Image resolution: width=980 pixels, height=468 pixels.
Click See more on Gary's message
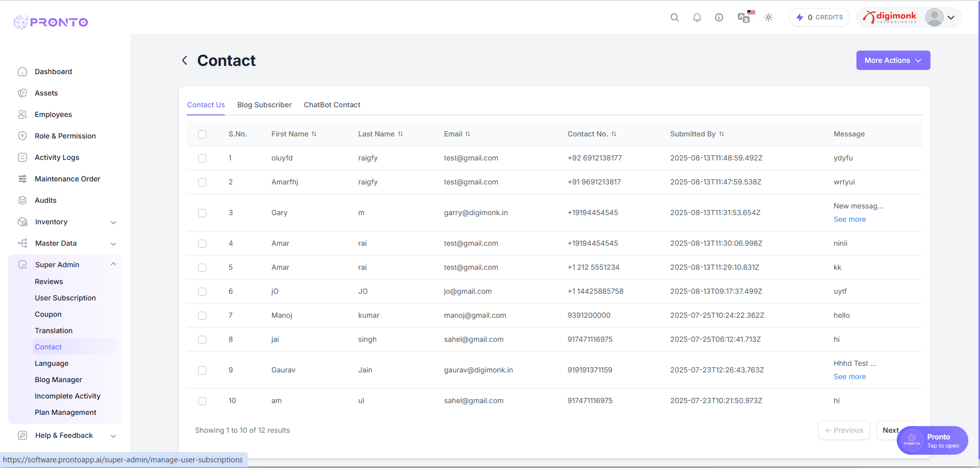tap(849, 219)
